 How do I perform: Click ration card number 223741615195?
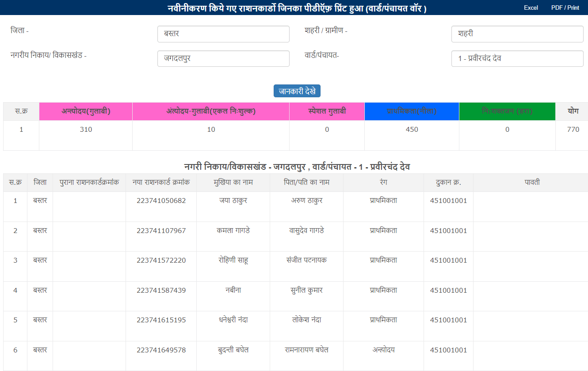(161, 320)
